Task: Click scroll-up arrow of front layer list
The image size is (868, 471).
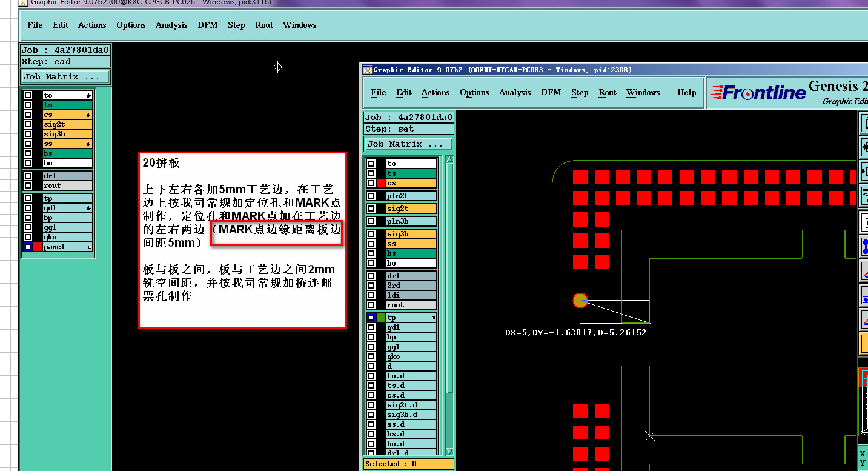Action: click(449, 160)
